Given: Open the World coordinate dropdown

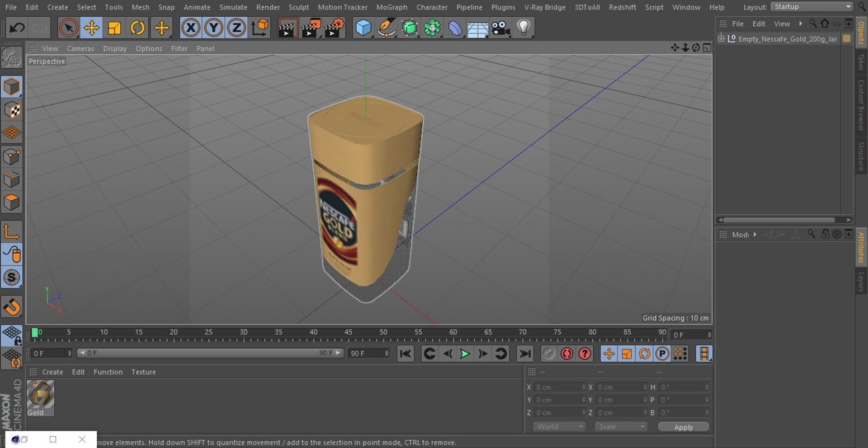Looking at the screenshot, I should tap(560, 427).
